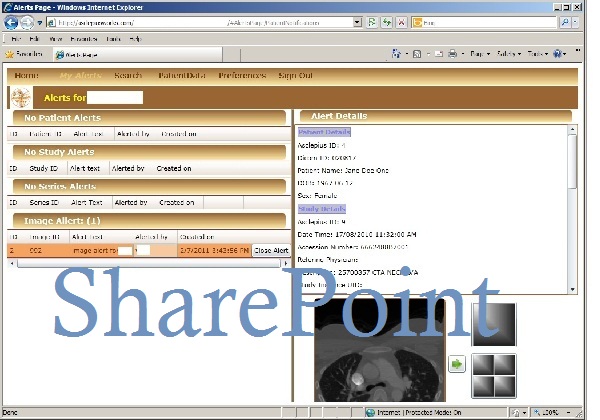Image resolution: width=600 pixels, height=420 pixels.
Task: Click the No Study Alerts header
Action: pyautogui.click(x=150, y=152)
